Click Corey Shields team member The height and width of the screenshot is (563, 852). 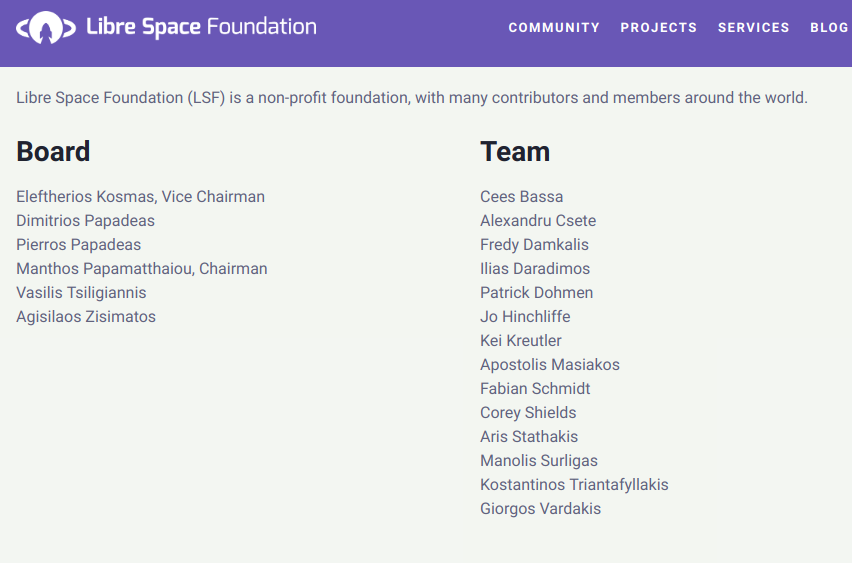[x=528, y=413]
